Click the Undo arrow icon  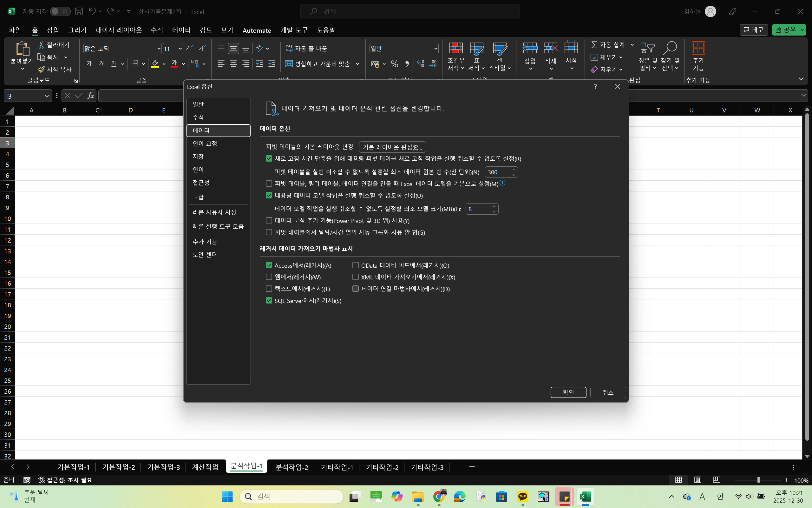(92, 11)
